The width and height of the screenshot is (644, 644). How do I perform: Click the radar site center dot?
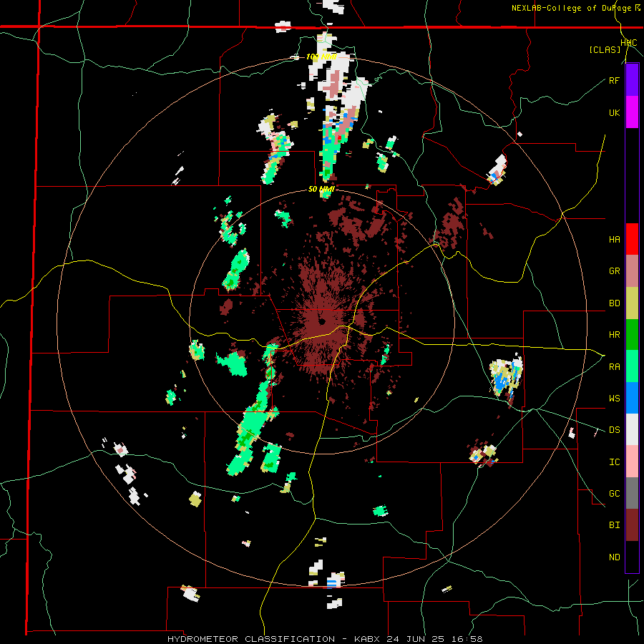322,321
